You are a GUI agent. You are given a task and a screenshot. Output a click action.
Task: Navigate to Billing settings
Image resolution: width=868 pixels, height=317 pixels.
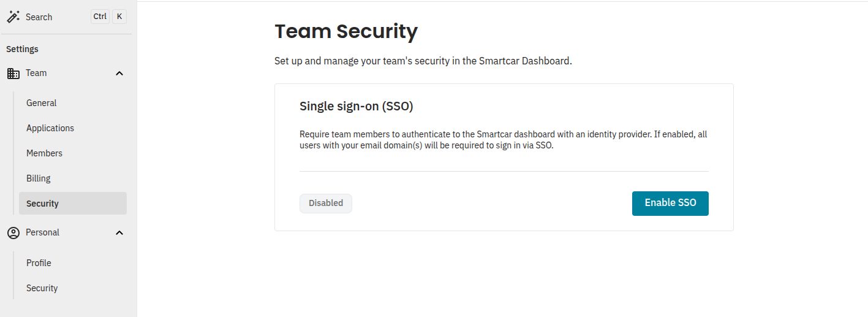pos(39,178)
